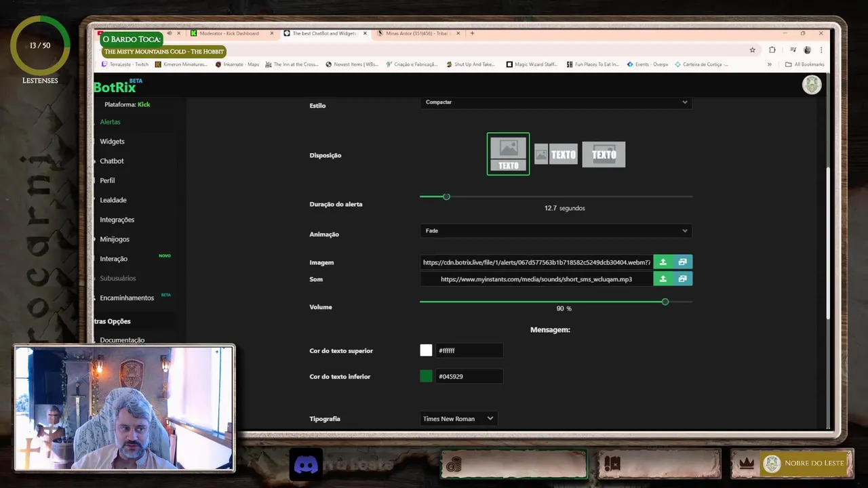868x488 pixels.
Task: Click the Volume slider handle
Action: 665,302
